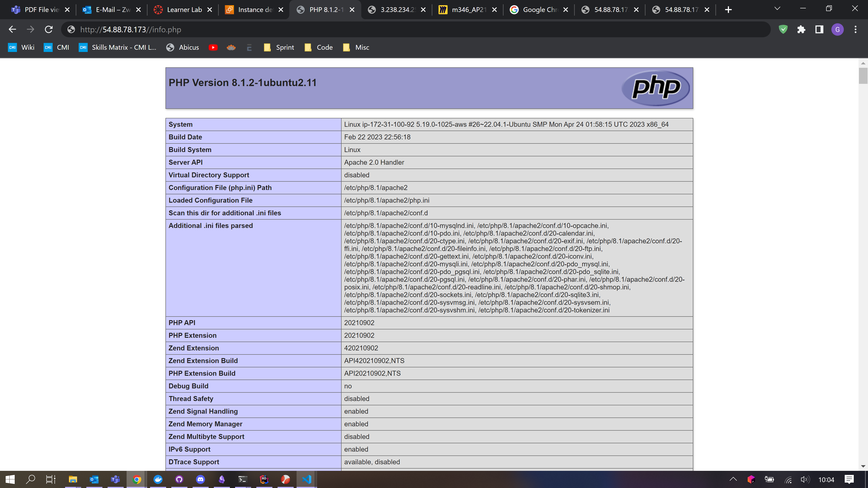Open the YouTube bookmark icon
Viewport: 868px width, 488px height.
pos(213,47)
